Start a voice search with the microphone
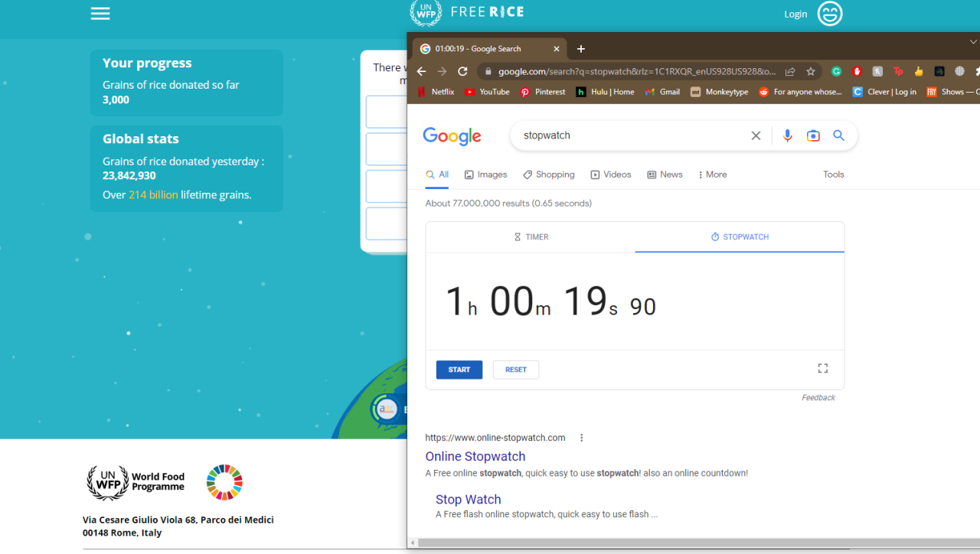This screenshot has height=554, width=980. (x=787, y=135)
